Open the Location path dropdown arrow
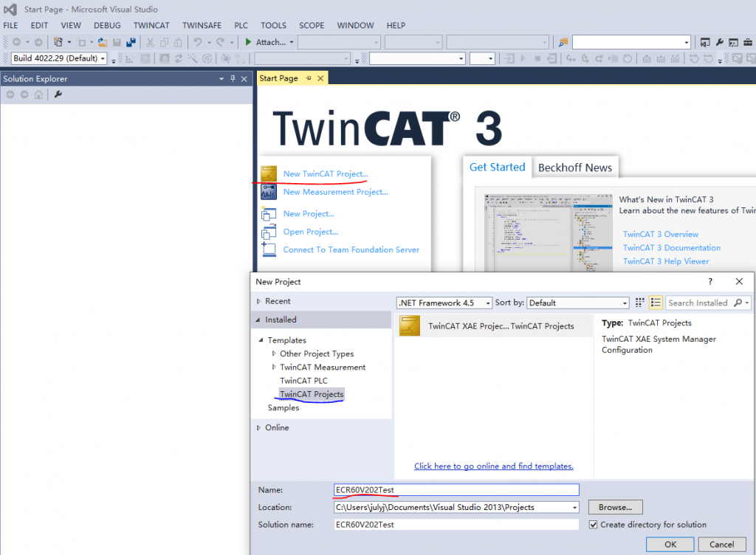The width and height of the screenshot is (756, 555). click(574, 507)
